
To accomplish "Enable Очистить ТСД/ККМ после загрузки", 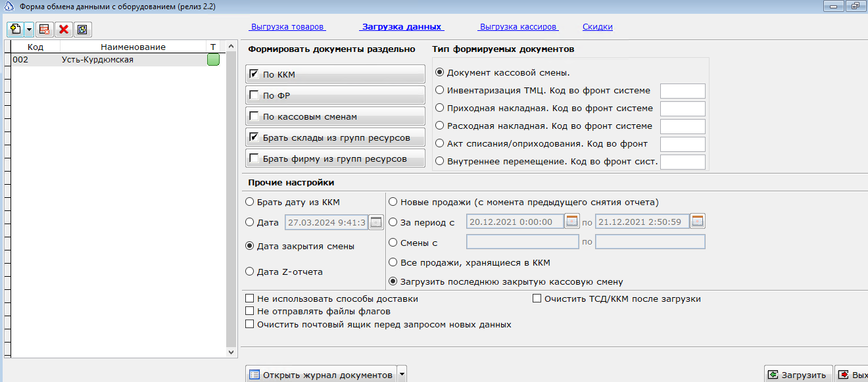I will [x=537, y=298].
